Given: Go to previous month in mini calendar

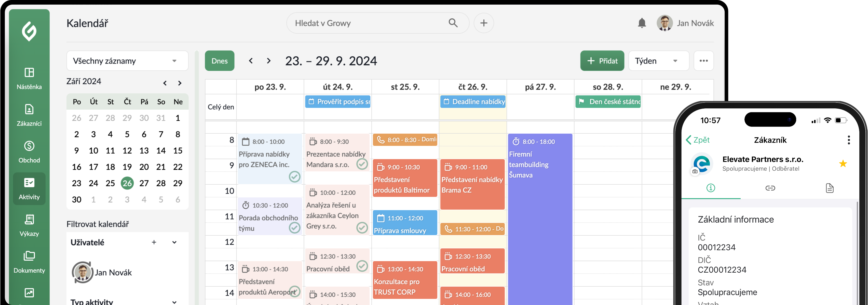Looking at the screenshot, I should coord(165,83).
